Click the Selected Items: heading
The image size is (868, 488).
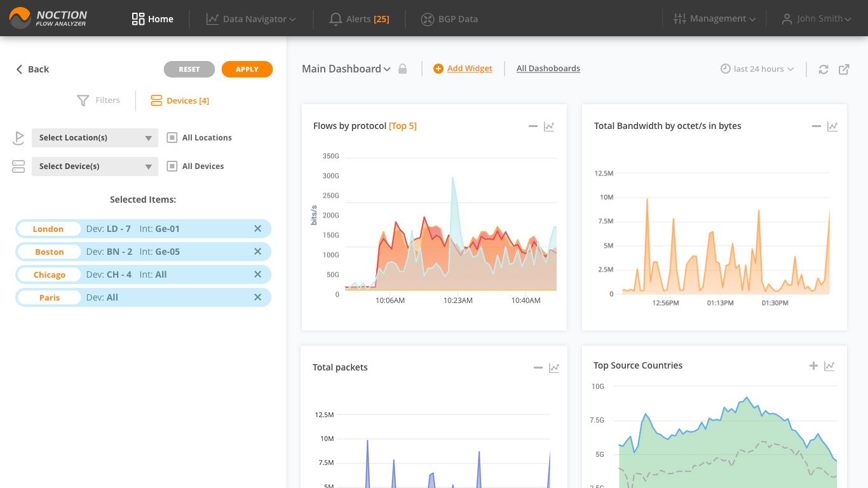click(x=143, y=200)
